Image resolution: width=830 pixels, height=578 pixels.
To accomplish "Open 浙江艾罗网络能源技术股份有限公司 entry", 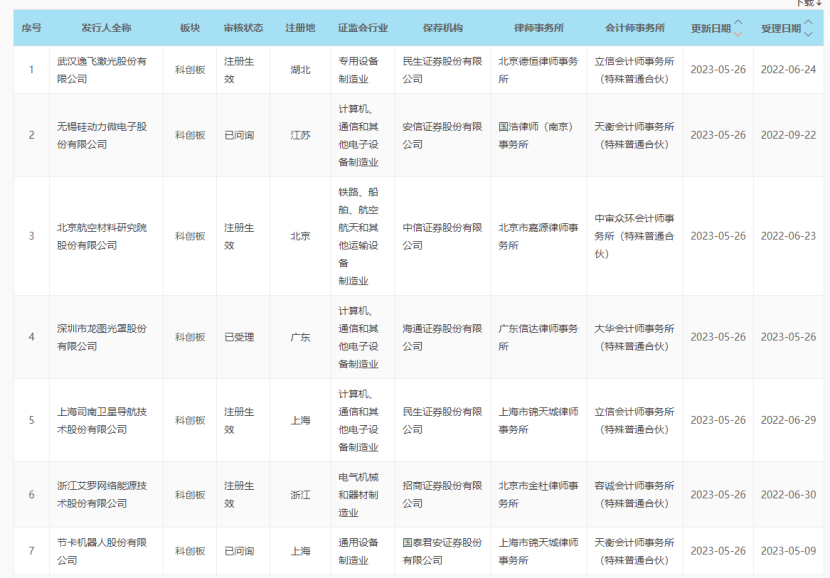I will pyautogui.click(x=102, y=494).
